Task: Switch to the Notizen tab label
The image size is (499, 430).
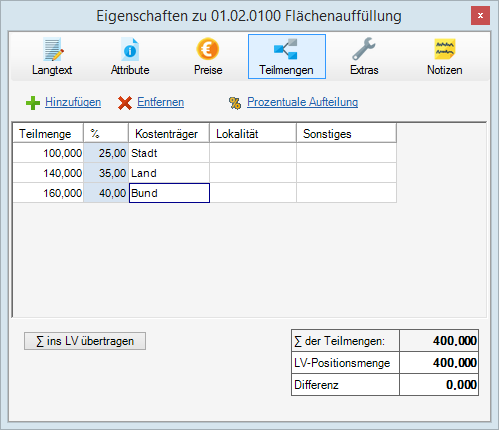Action: click(445, 70)
